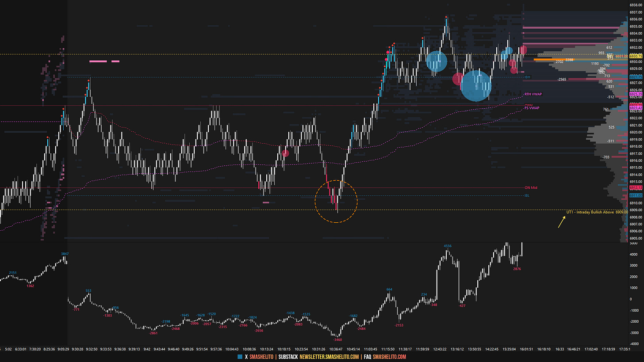
Task: Click the RTH VWAP line label
Action: pos(533,94)
